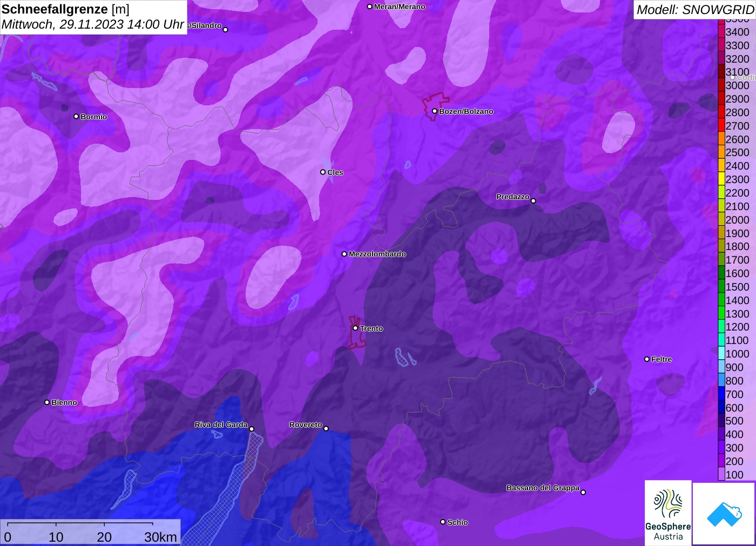Click the Bassano del Grappa label
This screenshot has width=756, height=546.
tap(543, 488)
